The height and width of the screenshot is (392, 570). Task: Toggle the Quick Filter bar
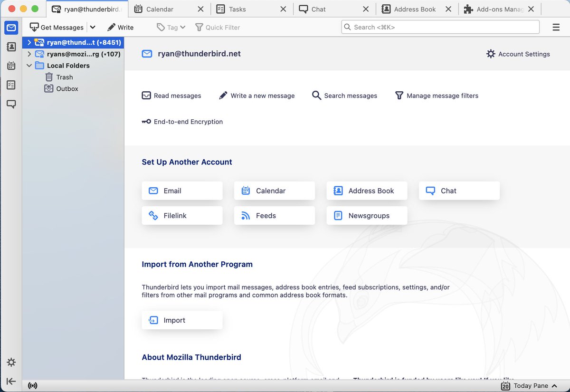point(218,28)
